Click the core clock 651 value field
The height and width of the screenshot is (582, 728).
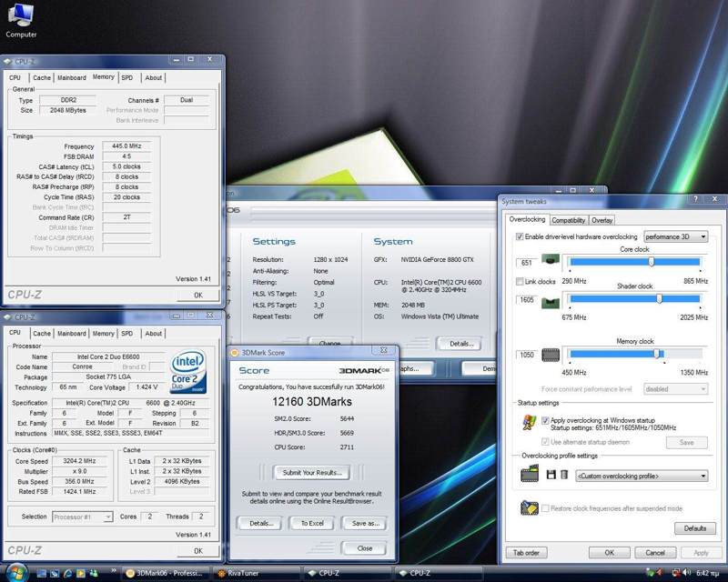527,263
